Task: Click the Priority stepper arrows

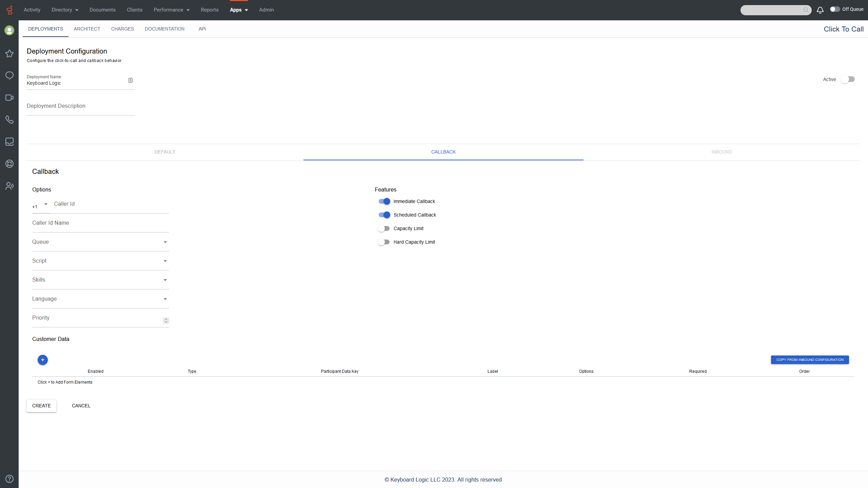Action: pos(166,321)
